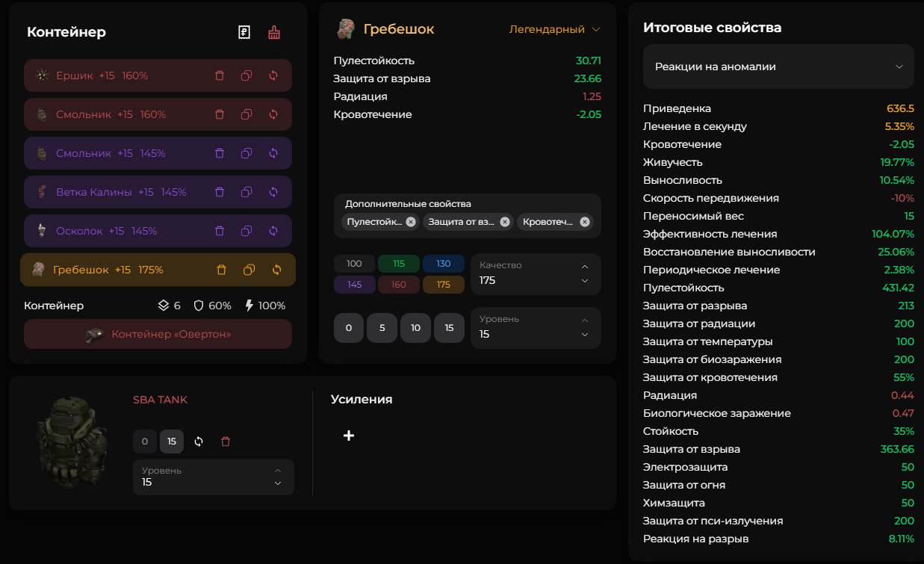The image size is (924, 564).
Task: Remove the SBA TANK armor via trash icon
Action: coord(226,441)
